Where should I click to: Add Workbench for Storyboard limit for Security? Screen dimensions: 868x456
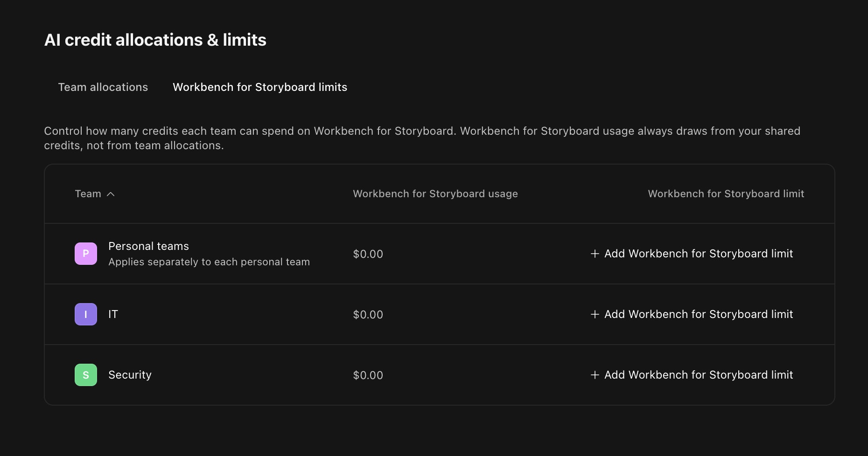pos(692,375)
